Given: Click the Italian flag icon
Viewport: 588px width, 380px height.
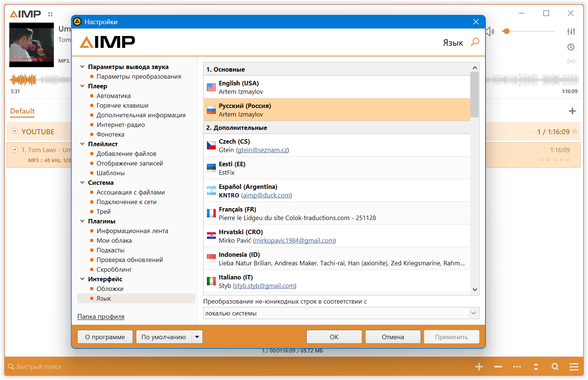Looking at the screenshot, I should [211, 281].
